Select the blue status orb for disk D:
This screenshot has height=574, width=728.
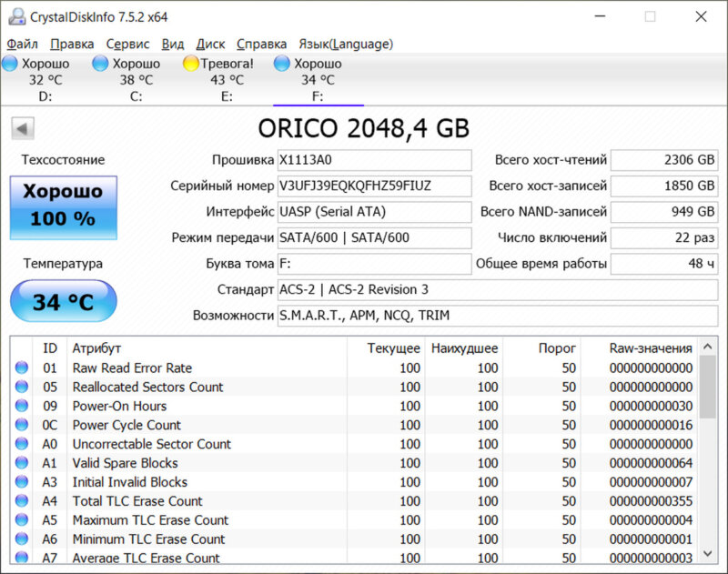[x=10, y=64]
